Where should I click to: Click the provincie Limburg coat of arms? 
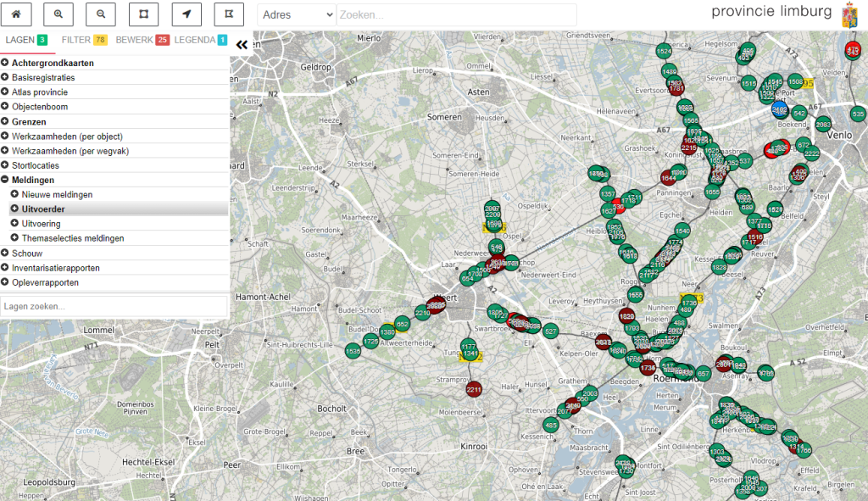coord(849,14)
